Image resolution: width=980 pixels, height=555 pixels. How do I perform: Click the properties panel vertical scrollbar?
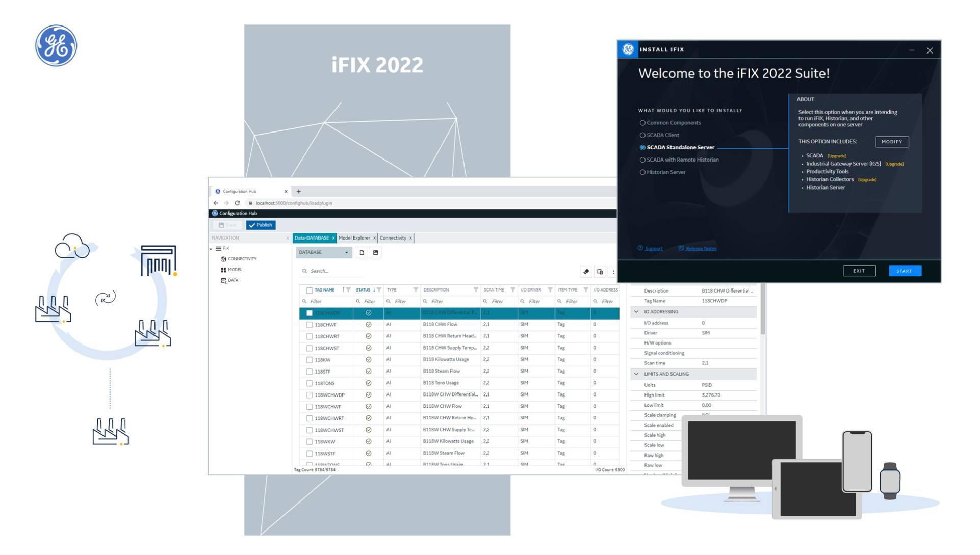(x=763, y=310)
